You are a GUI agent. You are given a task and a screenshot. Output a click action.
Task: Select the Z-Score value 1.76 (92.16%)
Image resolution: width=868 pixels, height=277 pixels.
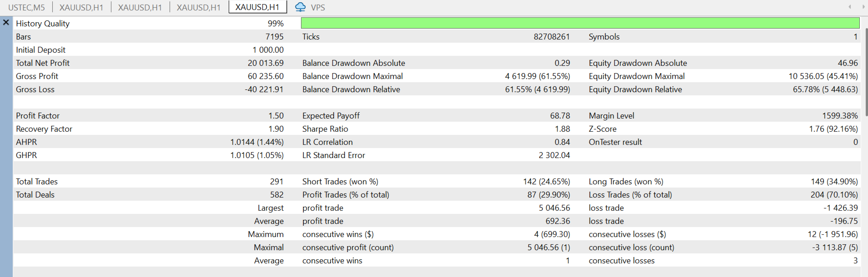click(833, 129)
